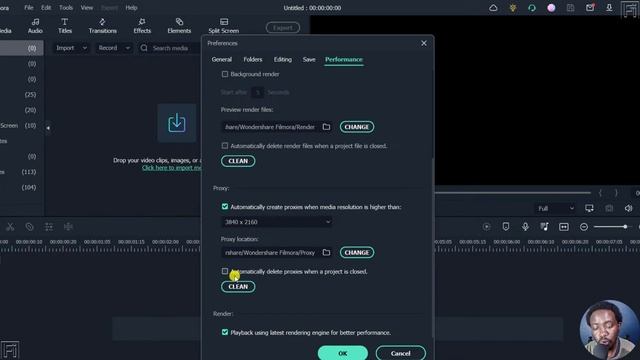Toggle automatically delete render files checkbox
The width and height of the screenshot is (640, 360).
click(x=225, y=145)
